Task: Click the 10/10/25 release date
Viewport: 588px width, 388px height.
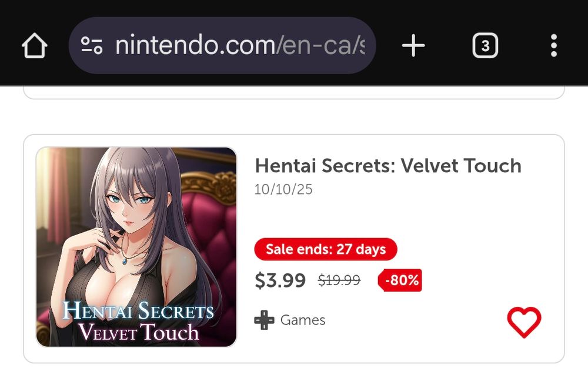Action: 283,190
